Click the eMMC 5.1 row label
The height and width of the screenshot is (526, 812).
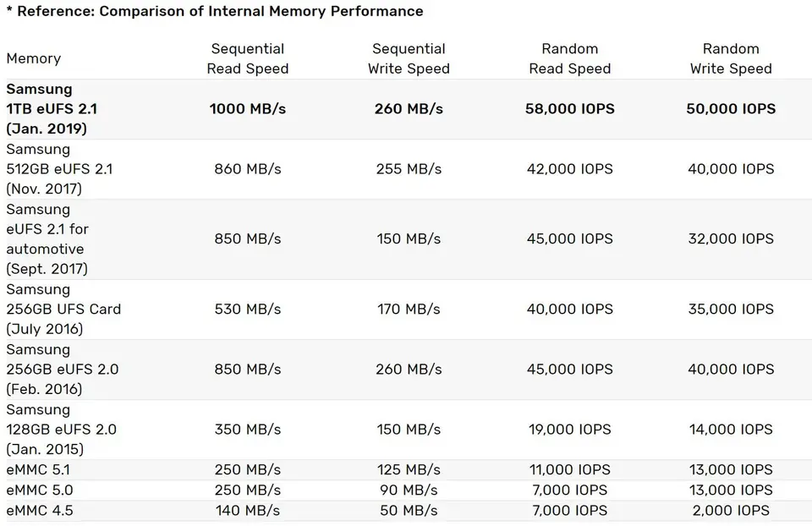click(38, 470)
